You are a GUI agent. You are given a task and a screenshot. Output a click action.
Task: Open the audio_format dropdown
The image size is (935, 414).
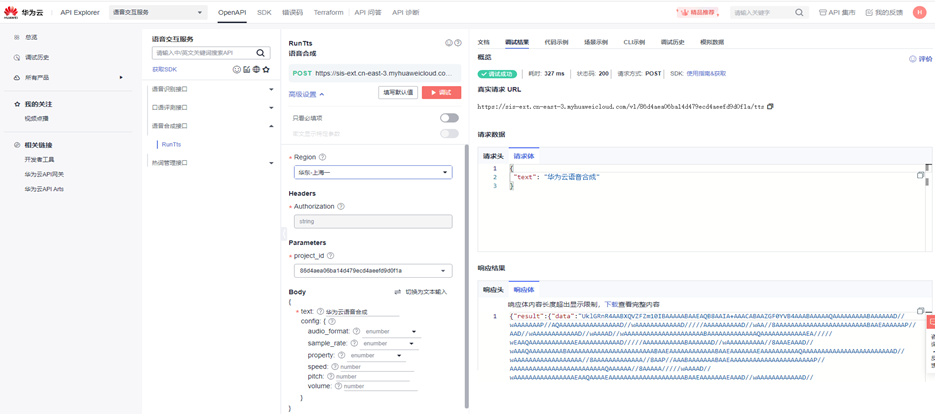[391, 331]
